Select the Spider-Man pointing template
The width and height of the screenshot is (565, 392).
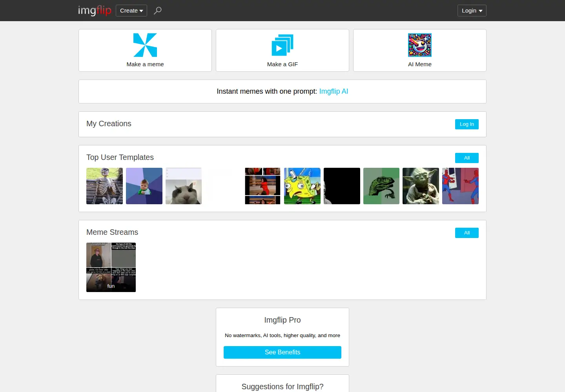[x=460, y=186]
